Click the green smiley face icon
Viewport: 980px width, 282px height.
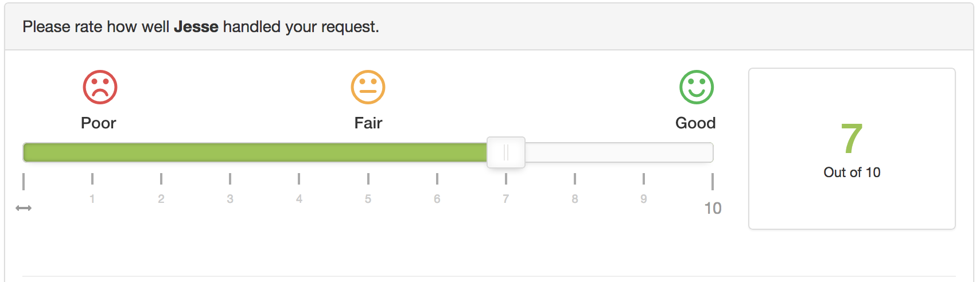(x=697, y=87)
